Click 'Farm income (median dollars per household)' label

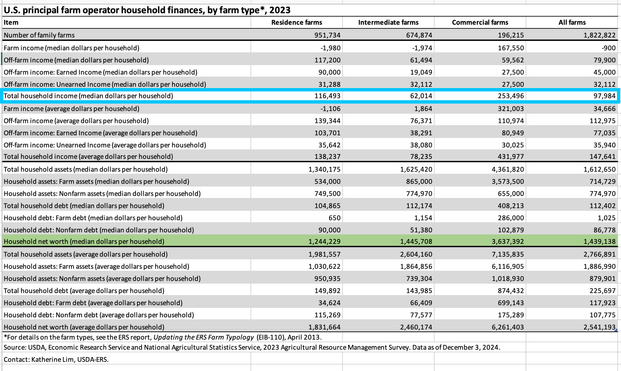pos(71,48)
